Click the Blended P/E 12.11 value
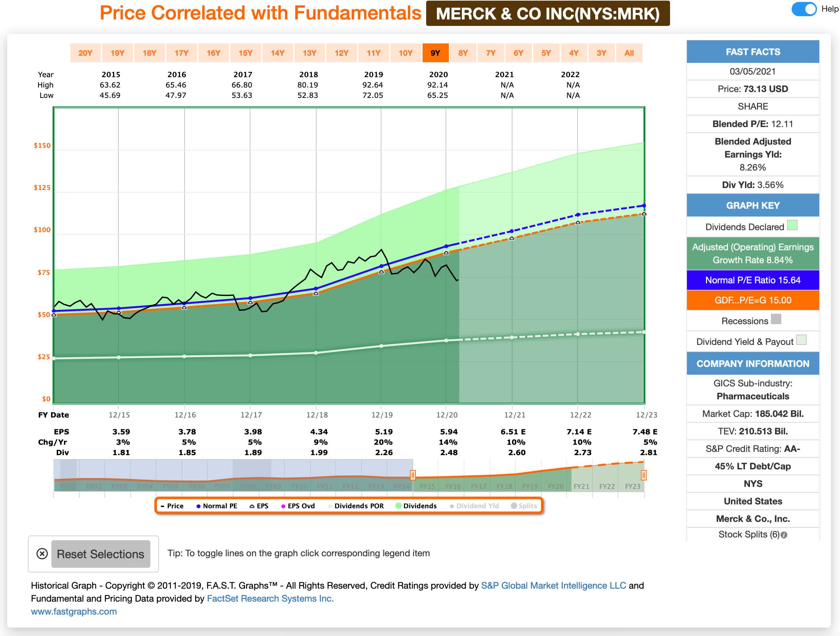This screenshot has height=636, width=840. (782, 124)
